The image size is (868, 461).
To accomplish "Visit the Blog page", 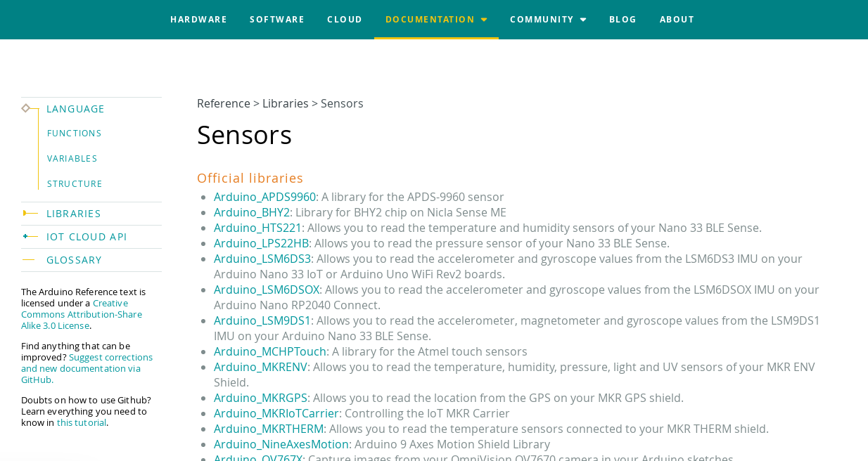I will click(623, 20).
